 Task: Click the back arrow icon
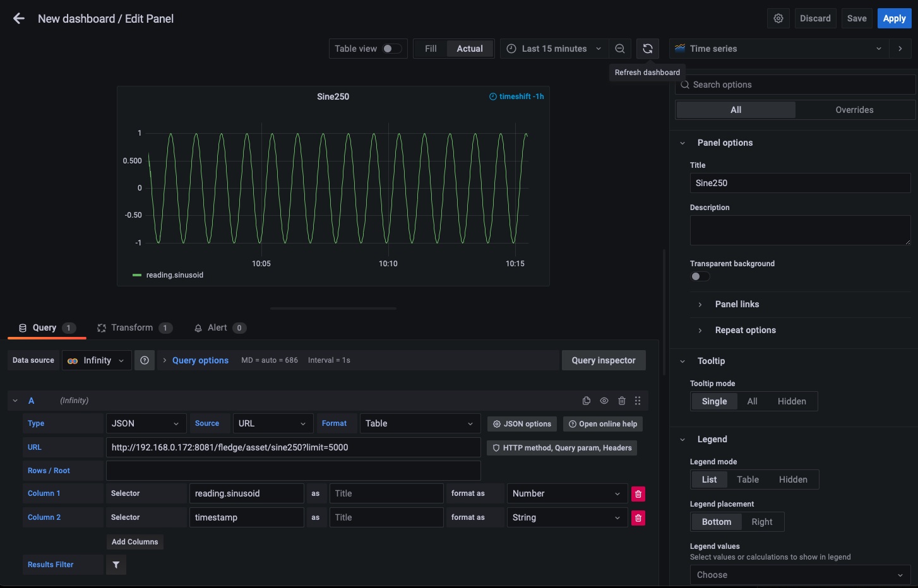(19, 19)
